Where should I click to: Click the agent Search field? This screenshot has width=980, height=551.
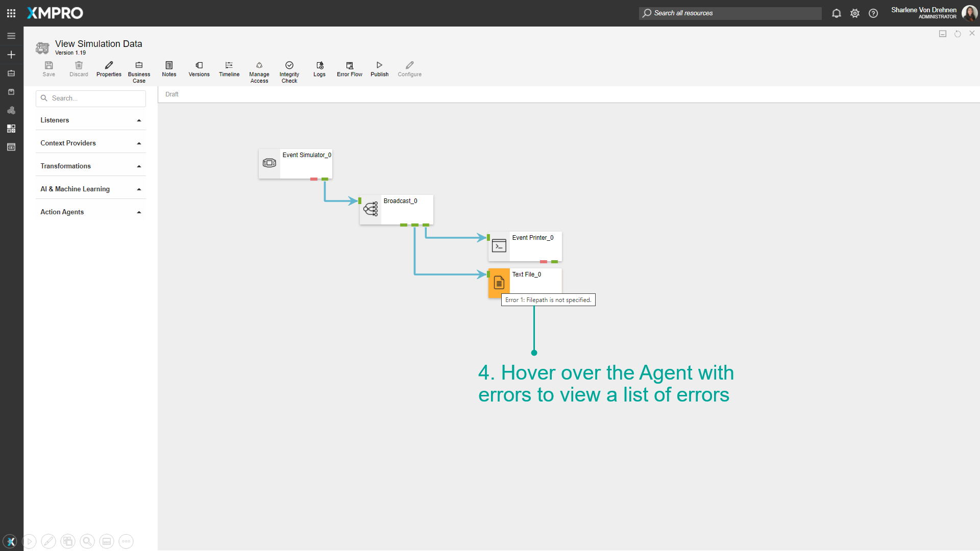(95, 98)
